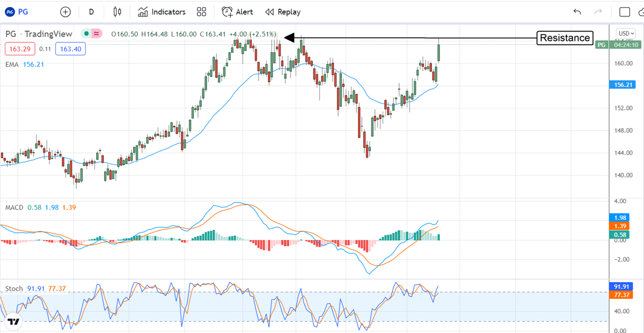644x333 pixels.
Task: Open the layout square icon
Action: (x=625, y=12)
